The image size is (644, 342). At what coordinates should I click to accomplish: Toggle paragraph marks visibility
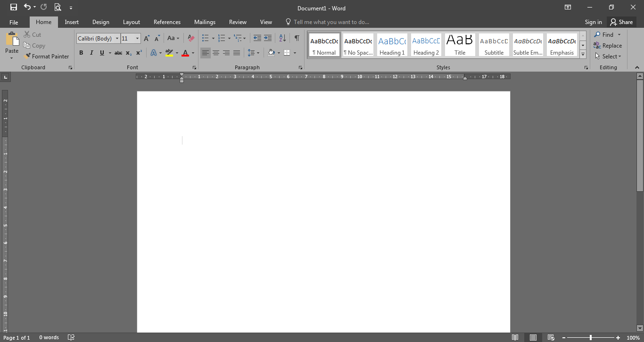tap(296, 38)
